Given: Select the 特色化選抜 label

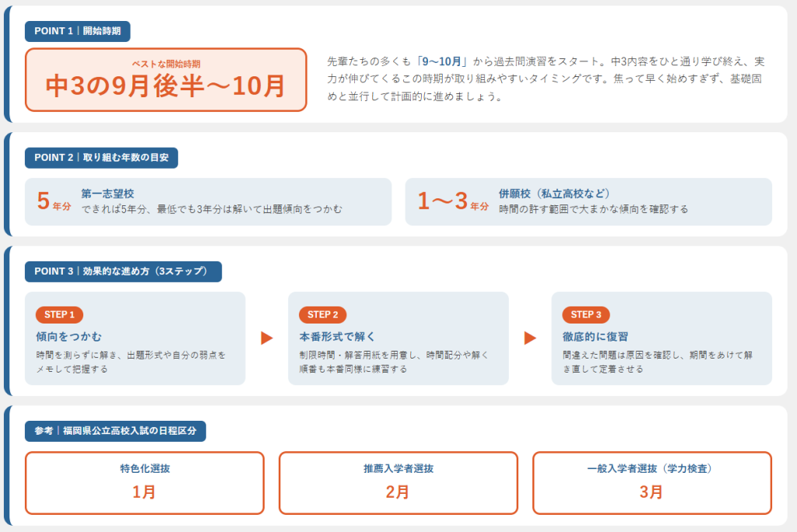Looking at the screenshot, I should coord(145,468).
